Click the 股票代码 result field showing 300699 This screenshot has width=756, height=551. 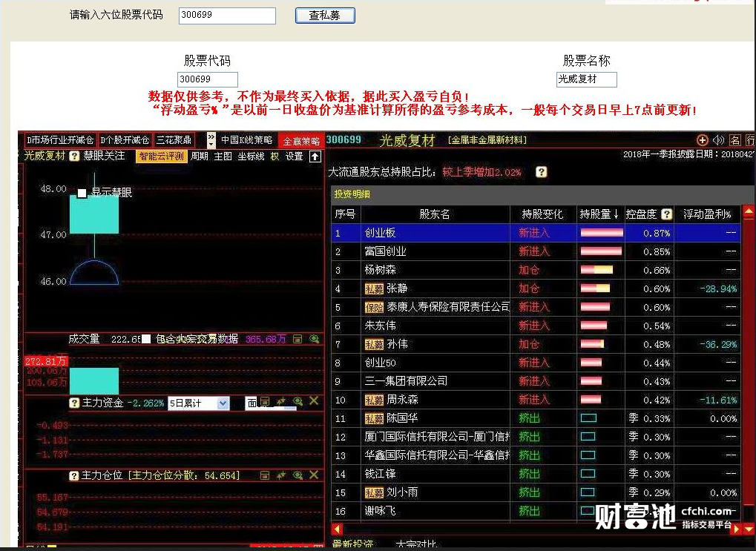click(x=207, y=79)
